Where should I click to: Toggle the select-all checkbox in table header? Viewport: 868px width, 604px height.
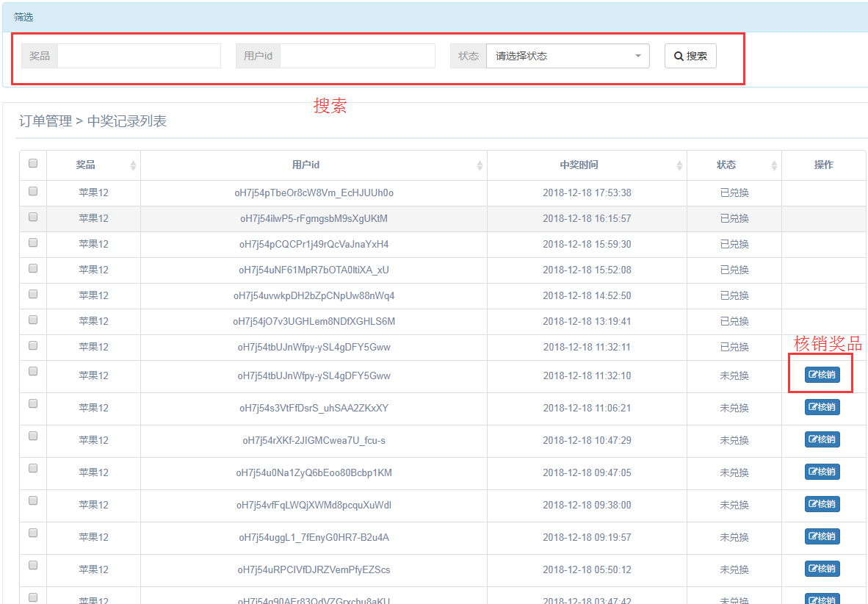pyautogui.click(x=33, y=164)
